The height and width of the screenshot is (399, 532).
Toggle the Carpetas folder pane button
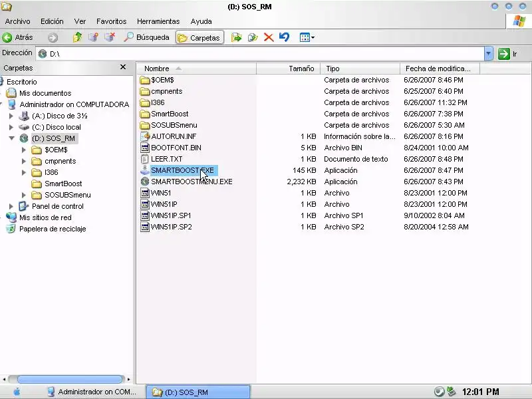point(199,38)
